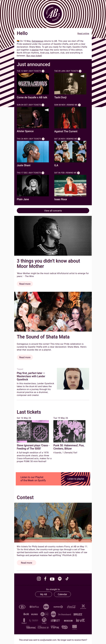Open the Facebook icon in footer
Viewport: 106px width, 644px height.
coord(45,578)
